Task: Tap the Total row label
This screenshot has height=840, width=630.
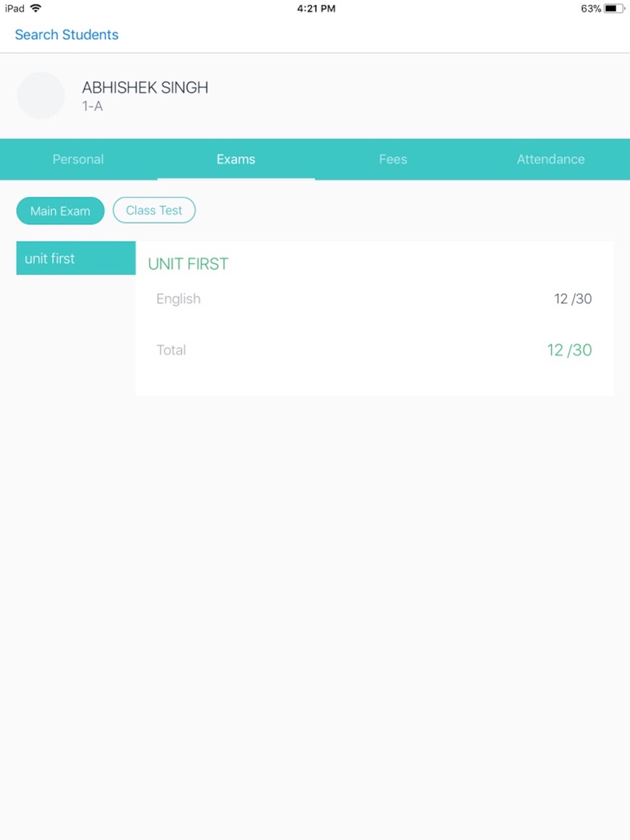Action: pos(171,350)
